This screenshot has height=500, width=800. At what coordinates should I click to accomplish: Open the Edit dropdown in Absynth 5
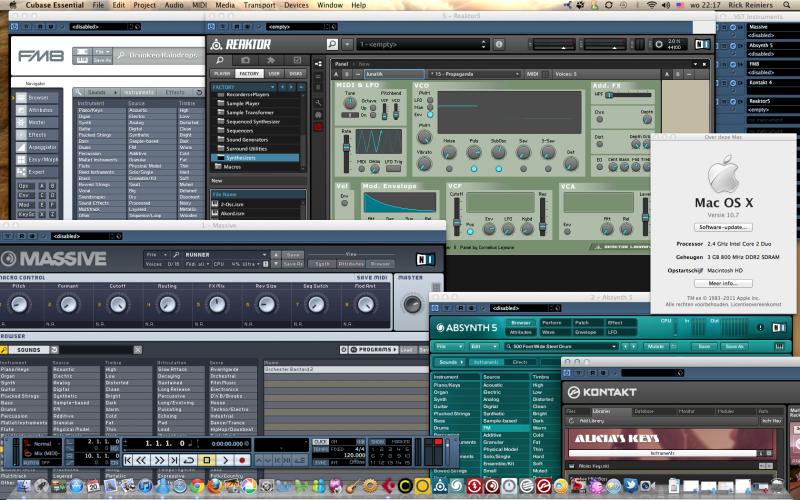point(483,346)
